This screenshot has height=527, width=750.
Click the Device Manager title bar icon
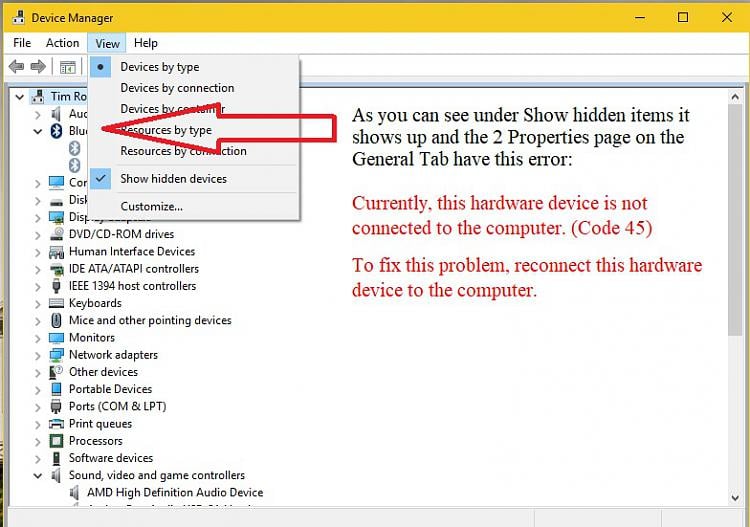point(19,17)
